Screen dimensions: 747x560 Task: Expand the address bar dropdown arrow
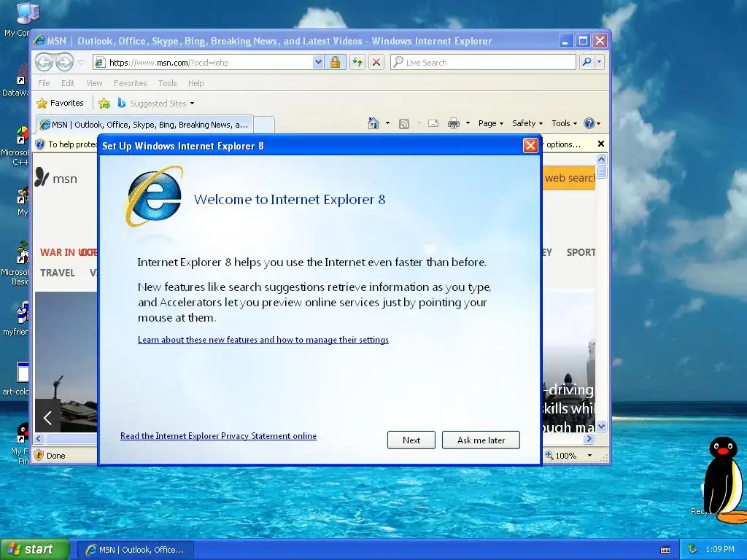click(x=318, y=63)
